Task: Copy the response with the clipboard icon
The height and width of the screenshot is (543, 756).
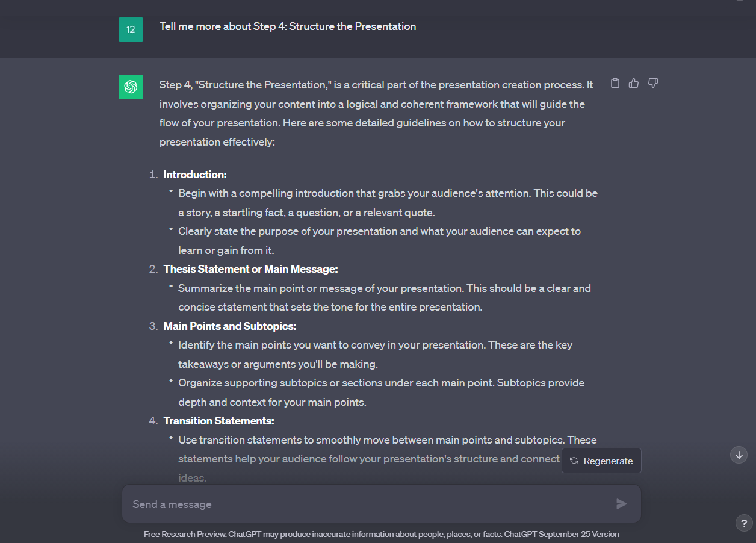Action: pyautogui.click(x=615, y=83)
